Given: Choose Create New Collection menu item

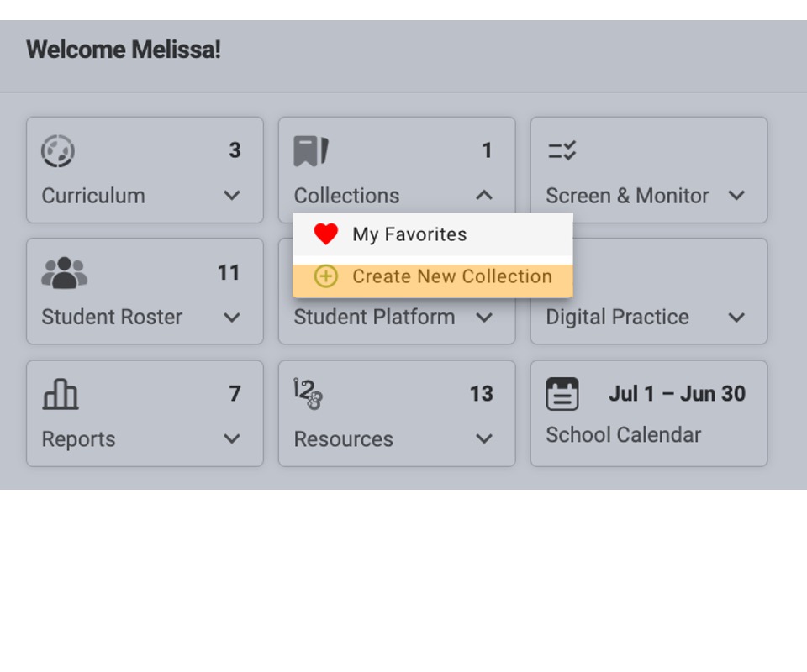Looking at the screenshot, I should click(433, 276).
